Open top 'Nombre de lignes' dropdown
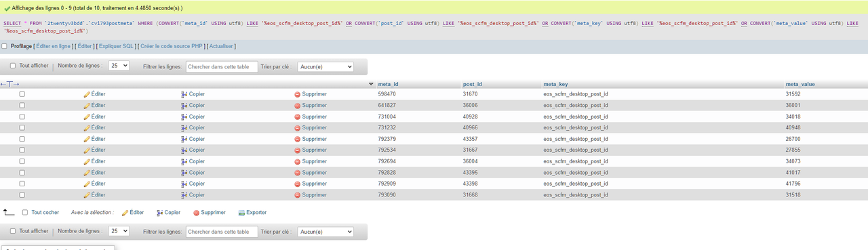Screen dimensions: 868x250 click(x=119, y=66)
